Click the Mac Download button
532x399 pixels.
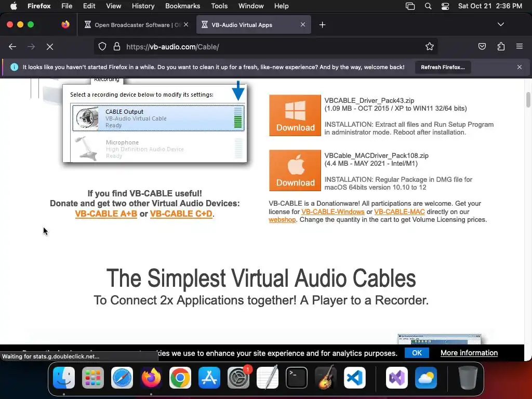(295, 170)
